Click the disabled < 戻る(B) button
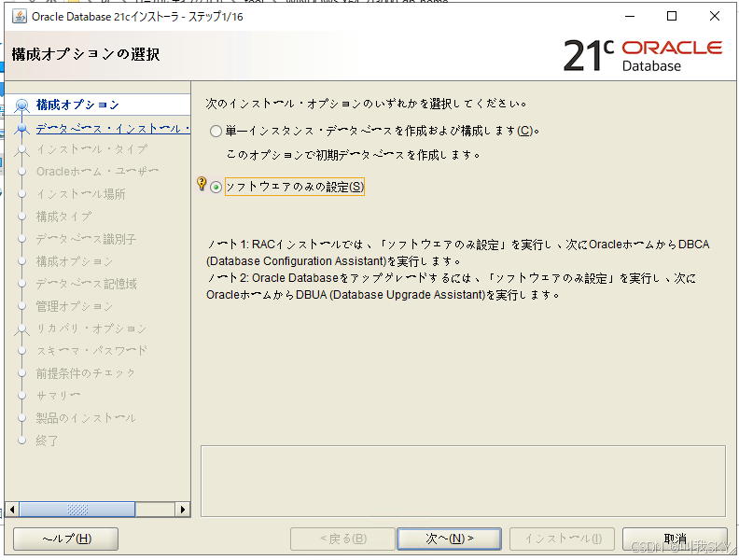739x560 pixels. coord(342,539)
